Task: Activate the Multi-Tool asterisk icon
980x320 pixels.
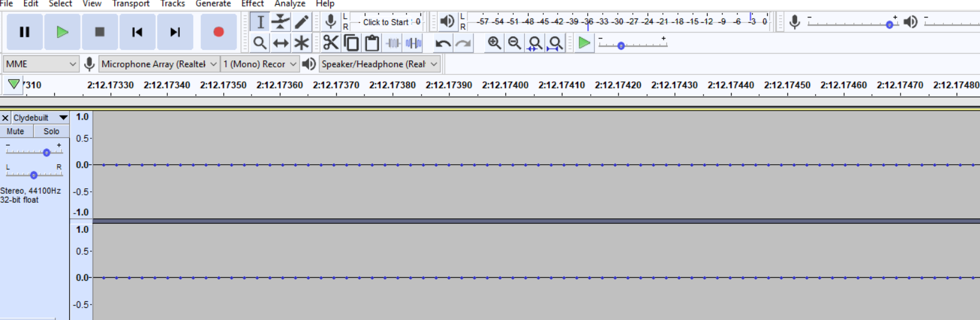Action: [x=301, y=43]
